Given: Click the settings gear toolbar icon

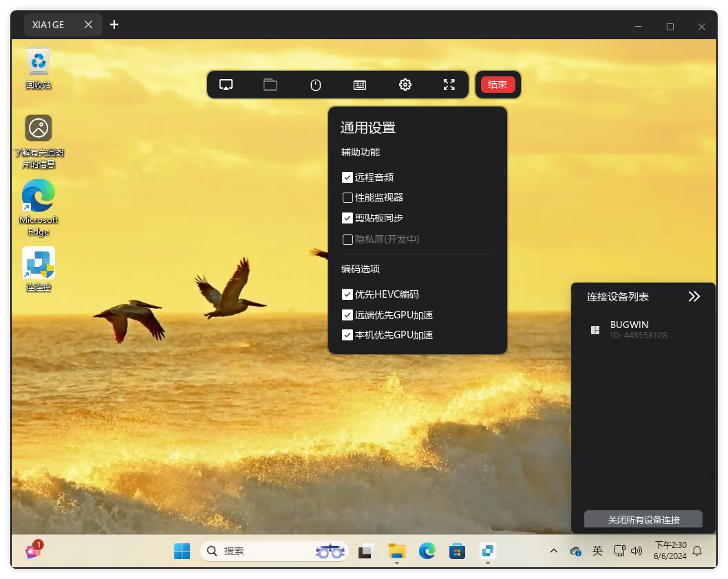Looking at the screenshot, I should click(405, 85).
